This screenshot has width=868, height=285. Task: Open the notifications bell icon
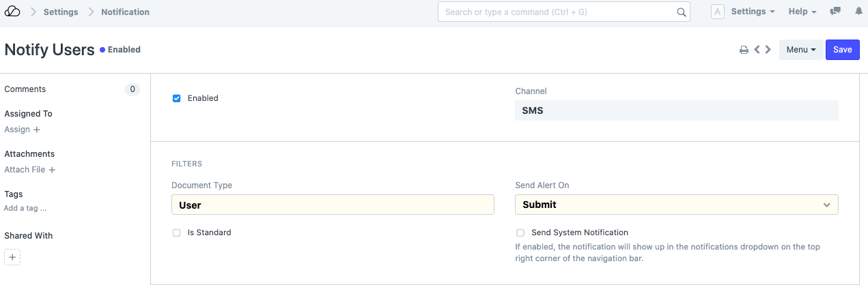(858, 12)
